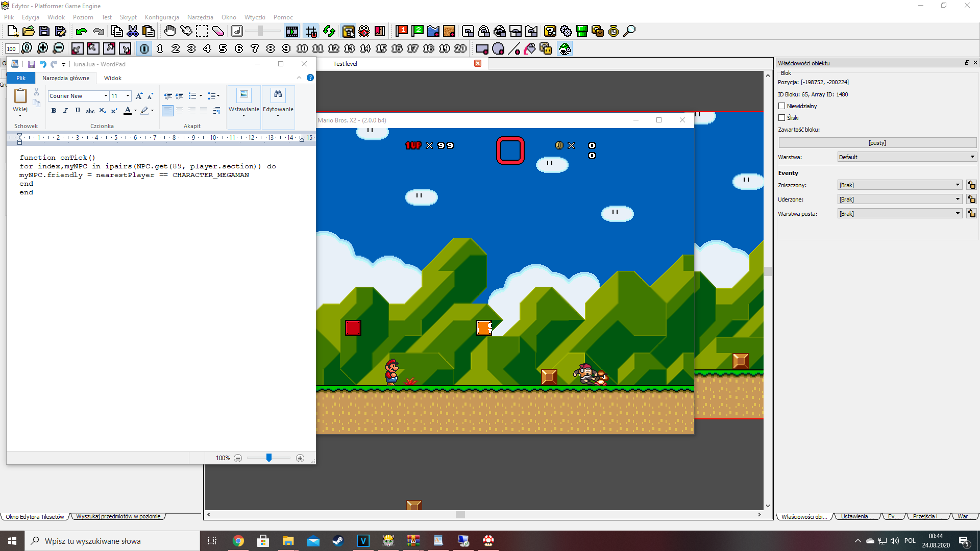The image size is (980, 551).
Task: Pick the pink eraser tool
Action: [x=218, y=31]
